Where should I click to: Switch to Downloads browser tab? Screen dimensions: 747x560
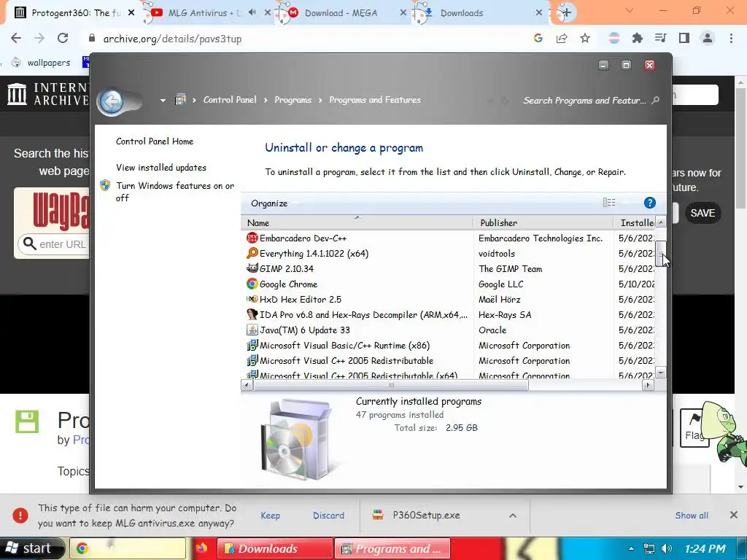[462, 13]
